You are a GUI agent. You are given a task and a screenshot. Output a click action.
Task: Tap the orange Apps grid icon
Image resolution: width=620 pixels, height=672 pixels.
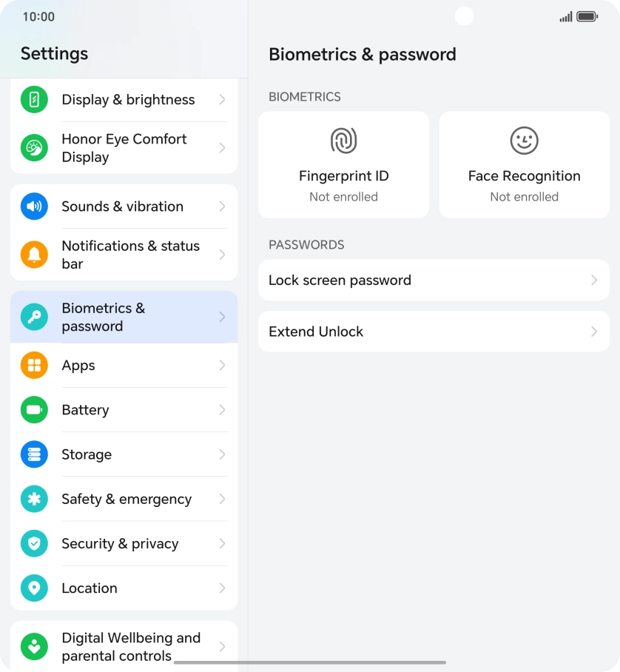[x=34, y=366]
